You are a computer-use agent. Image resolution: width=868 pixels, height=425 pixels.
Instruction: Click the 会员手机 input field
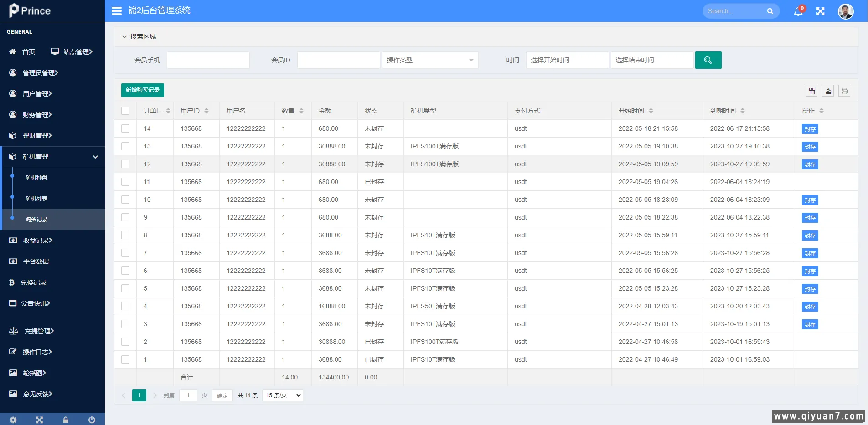208,60
